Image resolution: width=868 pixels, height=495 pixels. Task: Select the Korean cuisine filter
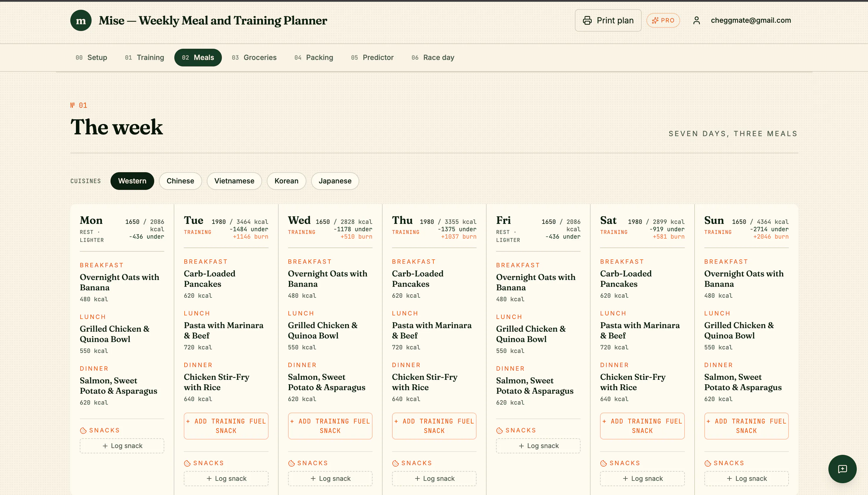pyautogui.click(x=286, y=181)
